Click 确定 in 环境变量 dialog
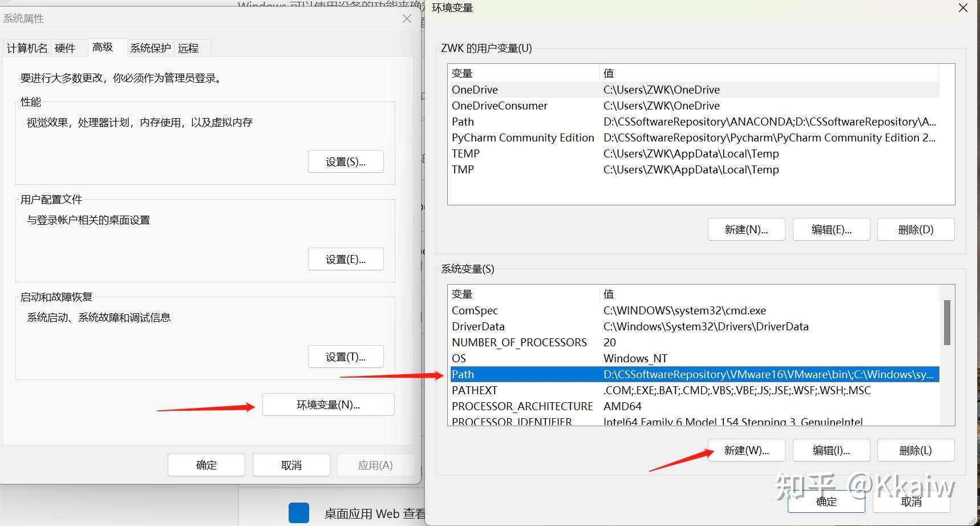Screen dimensions: 980x526 pyautogui.click(x=826, y=501)
